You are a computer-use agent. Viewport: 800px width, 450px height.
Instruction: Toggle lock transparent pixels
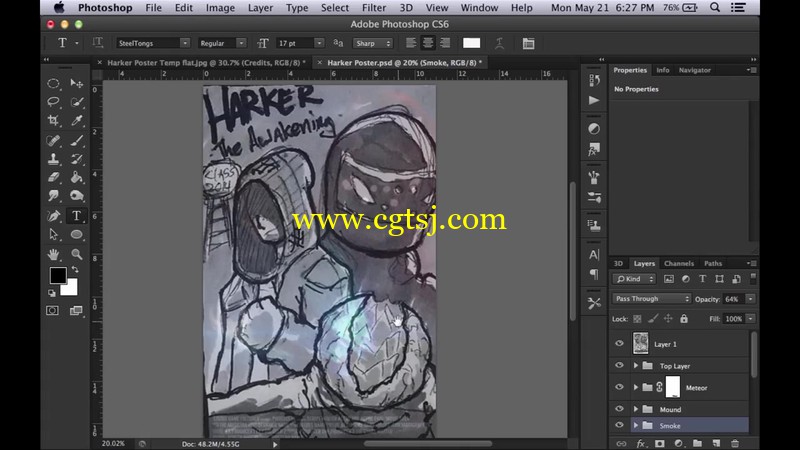point(637,319)
